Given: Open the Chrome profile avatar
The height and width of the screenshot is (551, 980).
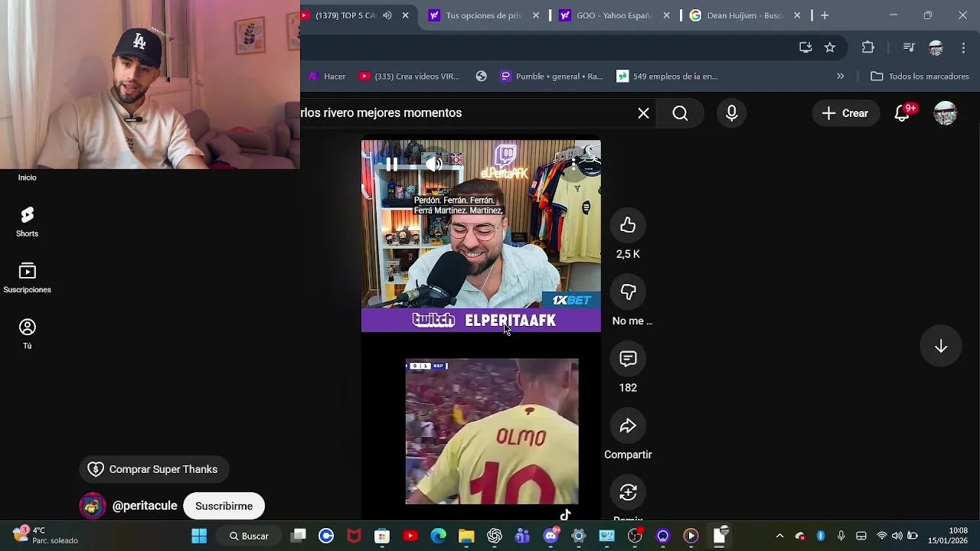Looking at the screenshot, I should pyautogui.click(x=936, y=47).
